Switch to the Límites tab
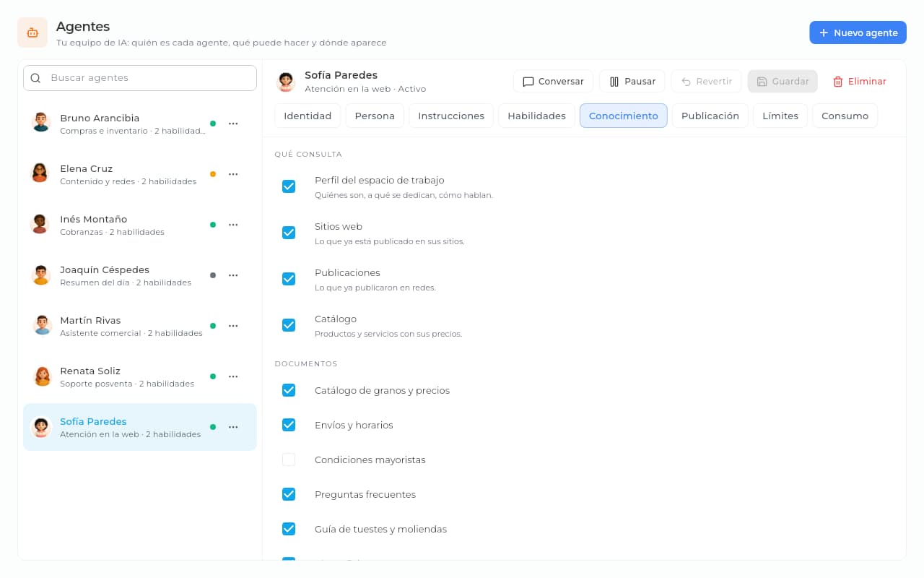 pyautogui.click(x=780, y=116)
